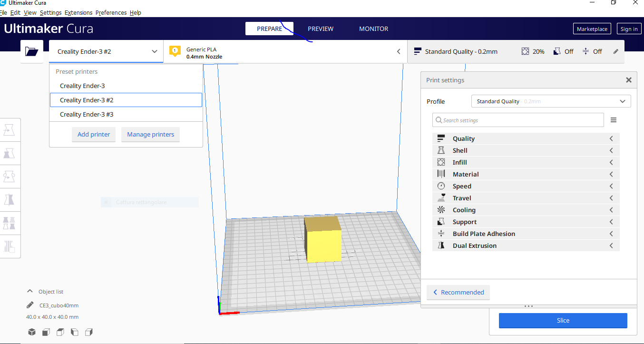Click the three-dot handle below Print settings panel

tap(528, 306)
